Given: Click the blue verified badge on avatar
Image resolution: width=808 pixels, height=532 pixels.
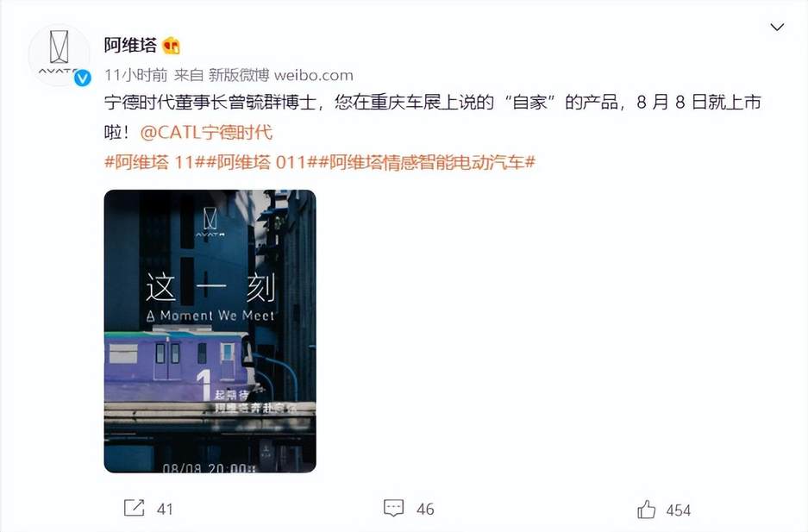Looking at the screenshot, I should click(x=83, y=78).
